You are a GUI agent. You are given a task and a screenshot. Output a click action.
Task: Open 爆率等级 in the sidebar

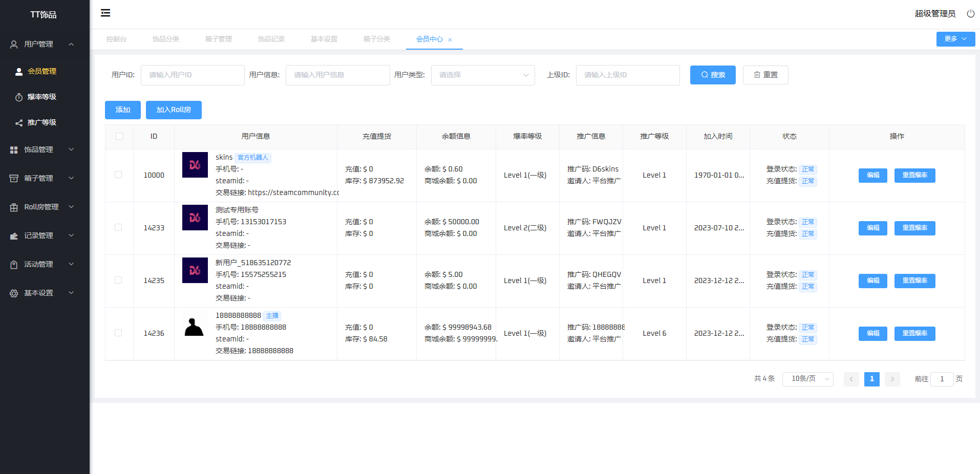41,97
